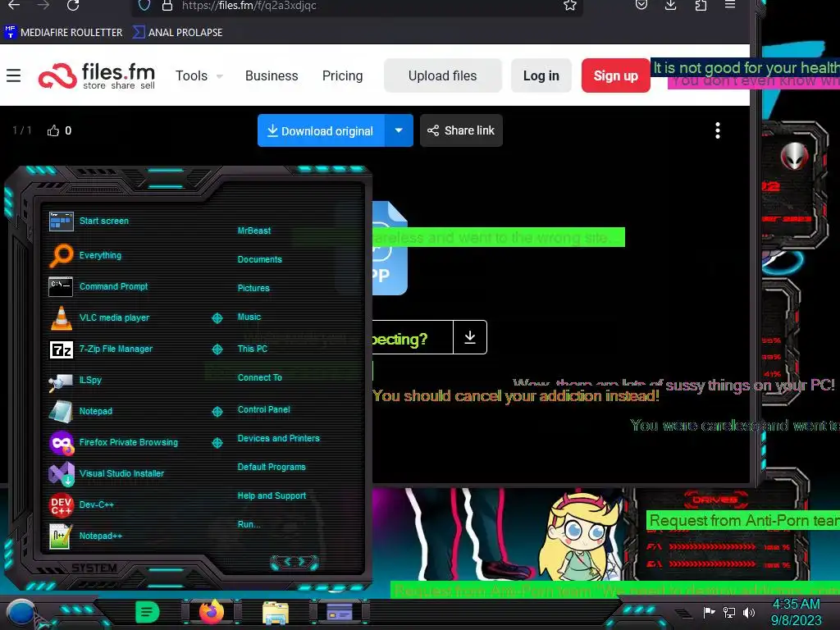Open the Pricing link
The height and width of the screenshot is (630, 840).
tap(342, 75)
